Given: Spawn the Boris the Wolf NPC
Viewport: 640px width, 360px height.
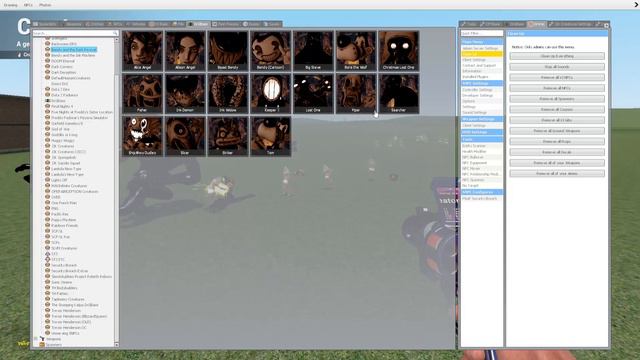Looking at the screenshot, I should (x=356, y=51).
